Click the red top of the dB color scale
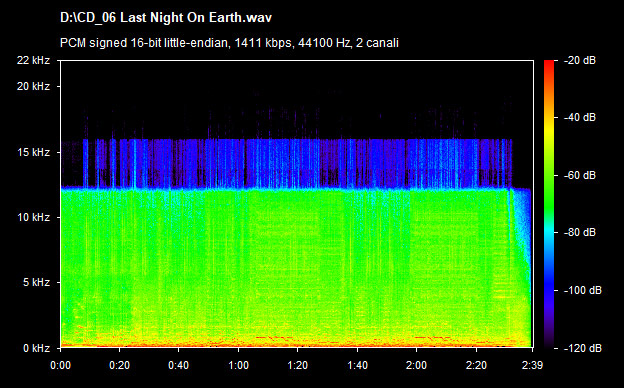This screenshot has height=388, width=624. [549, 64]
